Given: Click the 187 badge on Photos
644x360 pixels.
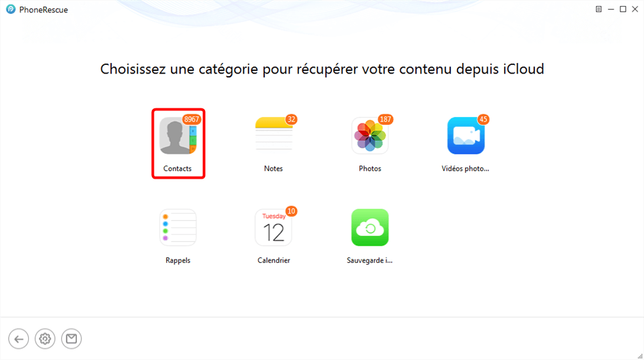Looking at the screenshot, I should (385, 120).
